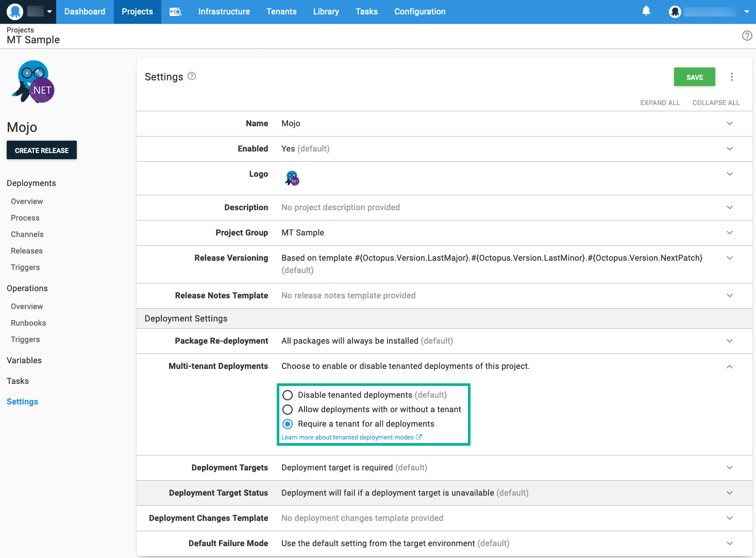Click the Operations heading in sidebar

27,289
